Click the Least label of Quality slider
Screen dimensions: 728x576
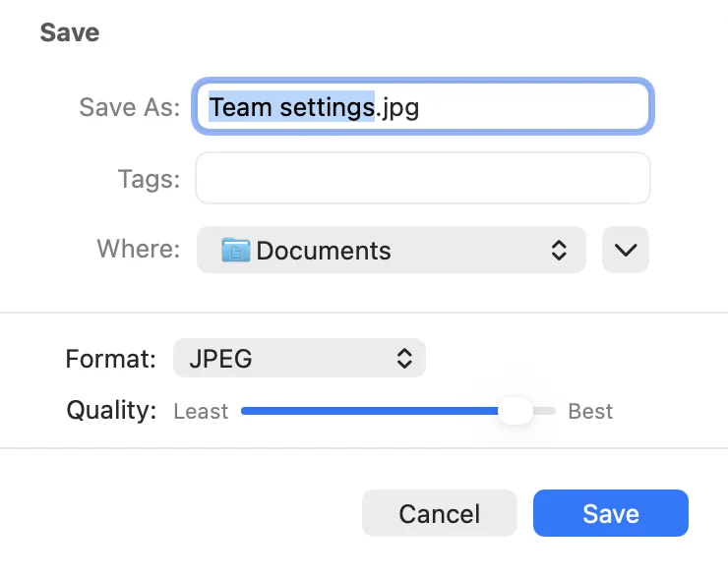[x=201, y=412]
